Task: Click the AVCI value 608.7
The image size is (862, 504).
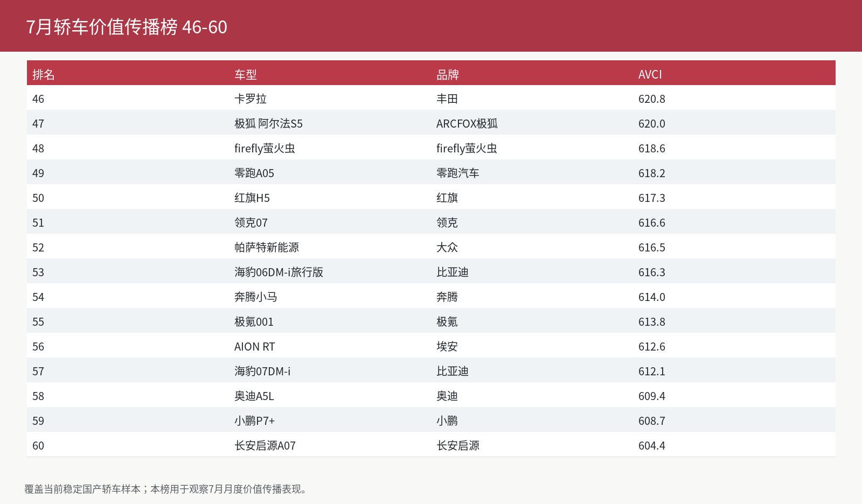Action: coord(652,421)
